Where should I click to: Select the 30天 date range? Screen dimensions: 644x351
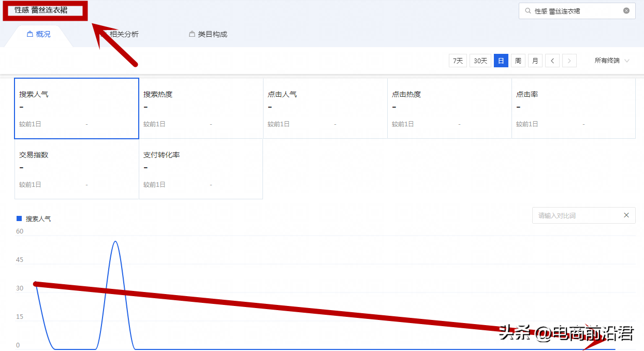(480, 61)
